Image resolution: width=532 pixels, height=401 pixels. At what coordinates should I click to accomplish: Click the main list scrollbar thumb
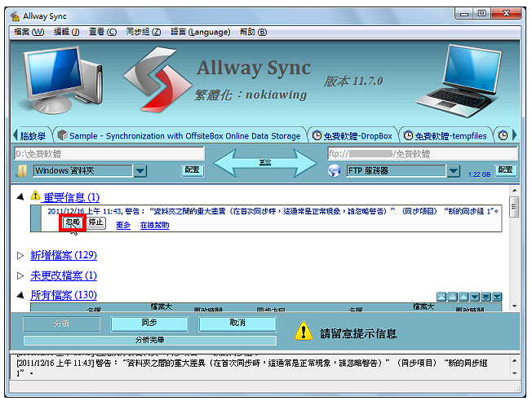click(x=514, y=206)
